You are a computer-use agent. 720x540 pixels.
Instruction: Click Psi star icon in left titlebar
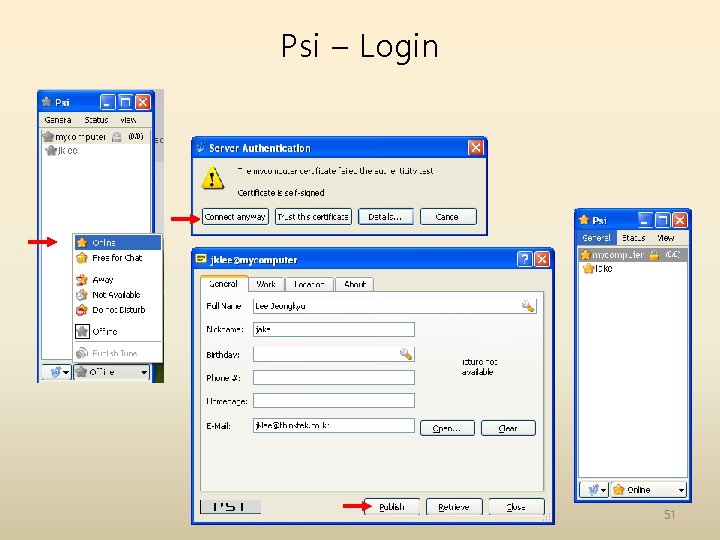[46, 101]
